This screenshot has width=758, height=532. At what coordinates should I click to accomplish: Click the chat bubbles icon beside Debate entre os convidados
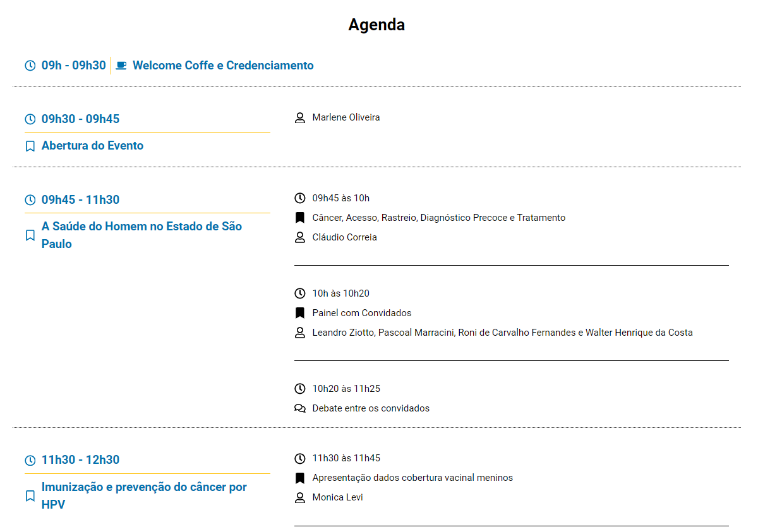[x=300, y=408]
